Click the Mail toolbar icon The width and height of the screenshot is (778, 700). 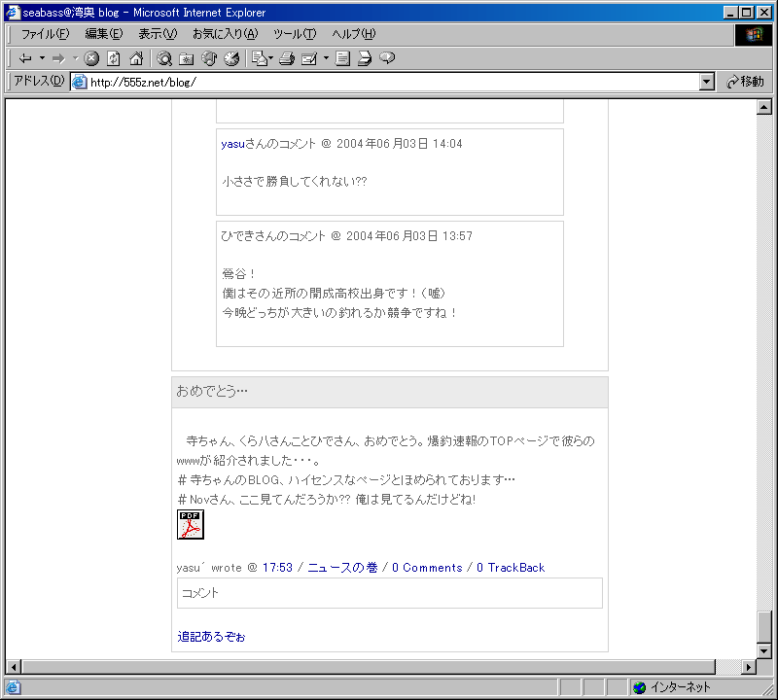pos(260,58)
